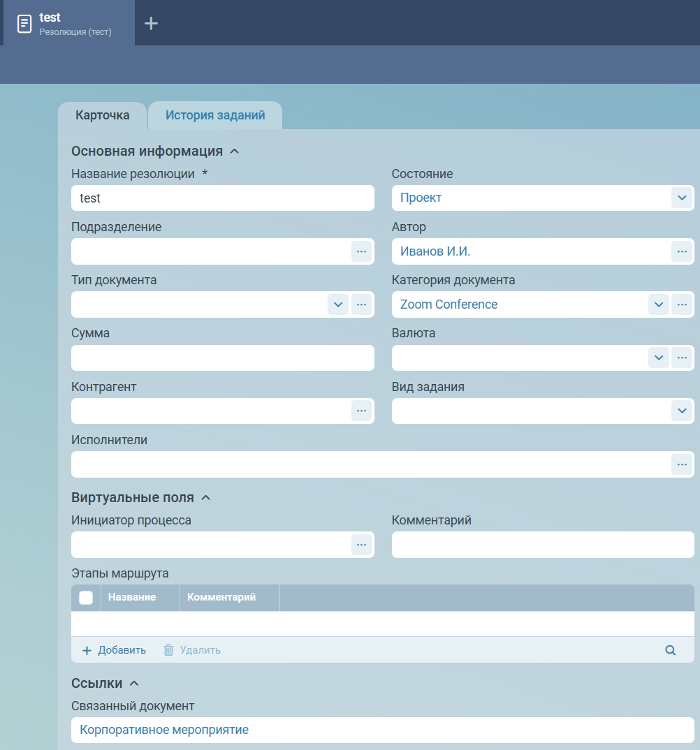Click into the Сумма input field
This screenshot has width=700, height=750.
[222, 358]
